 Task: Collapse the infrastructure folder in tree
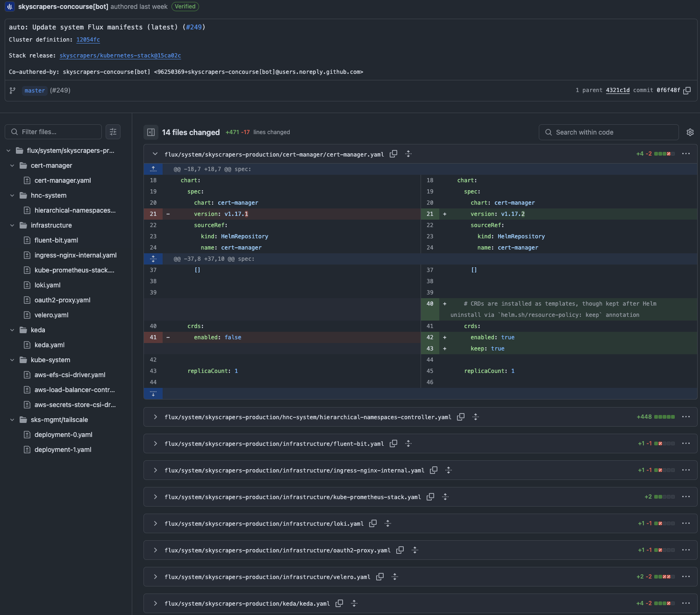point(12,225)
